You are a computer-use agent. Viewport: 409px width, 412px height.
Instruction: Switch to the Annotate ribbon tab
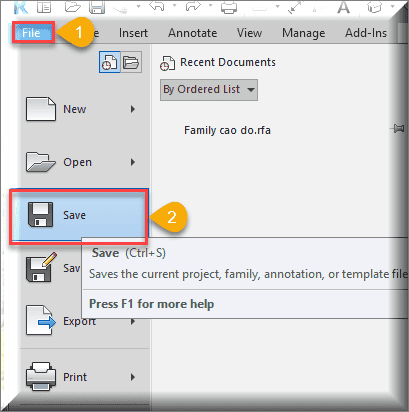(x=192, y=33)
